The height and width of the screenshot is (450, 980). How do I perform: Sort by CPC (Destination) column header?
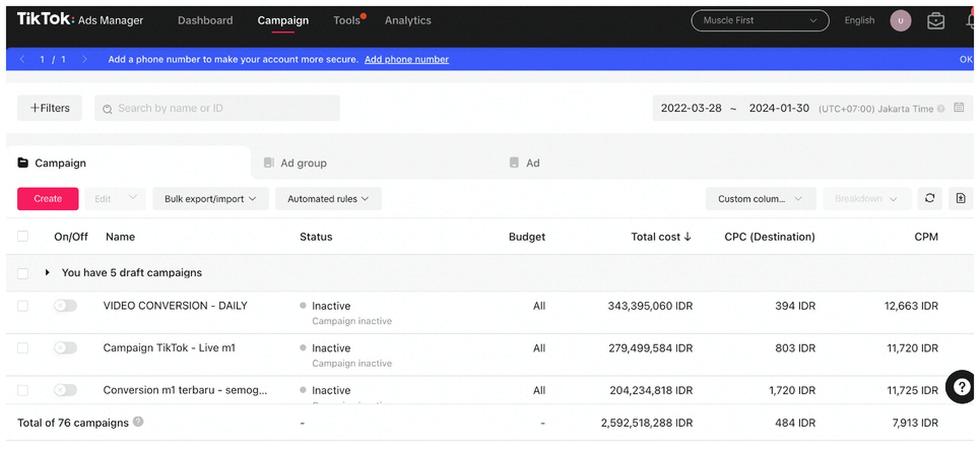[769, 237]
